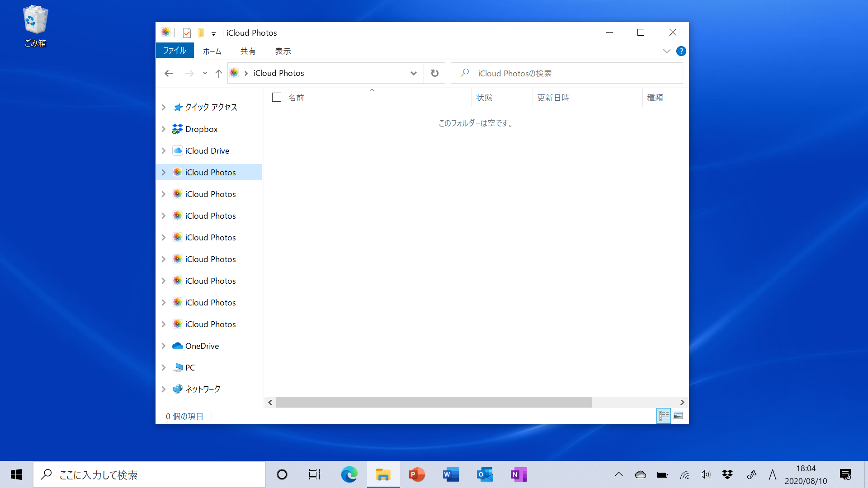Expand the ネットワーク tree node
Screen dimensions: 868x488
point(164,389)
